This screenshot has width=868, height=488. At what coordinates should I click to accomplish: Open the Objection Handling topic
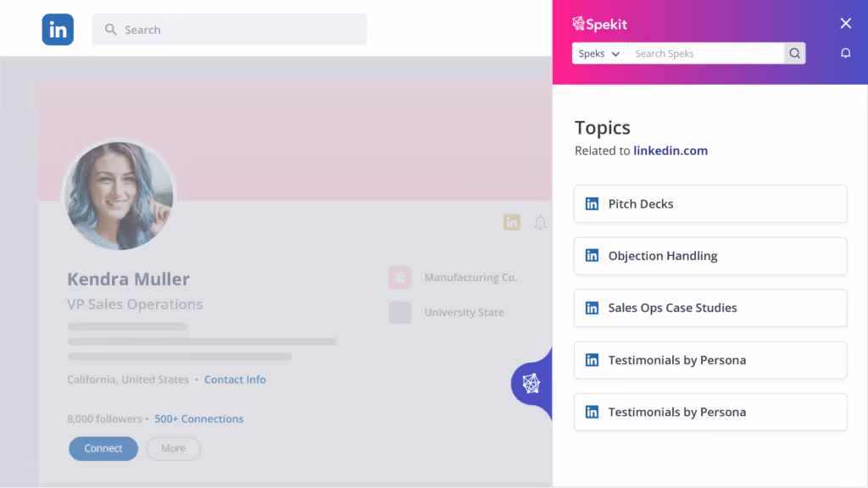click(710, 256)
